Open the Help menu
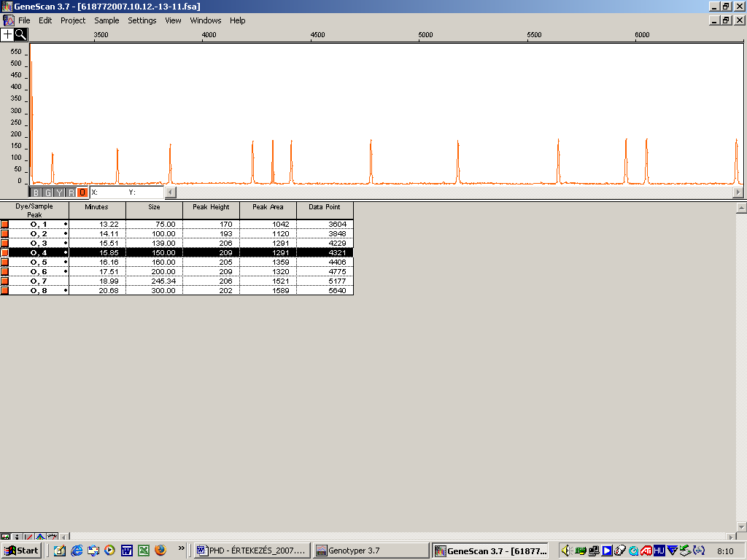The width and height of the screenshot is (747, 560). 237,20
